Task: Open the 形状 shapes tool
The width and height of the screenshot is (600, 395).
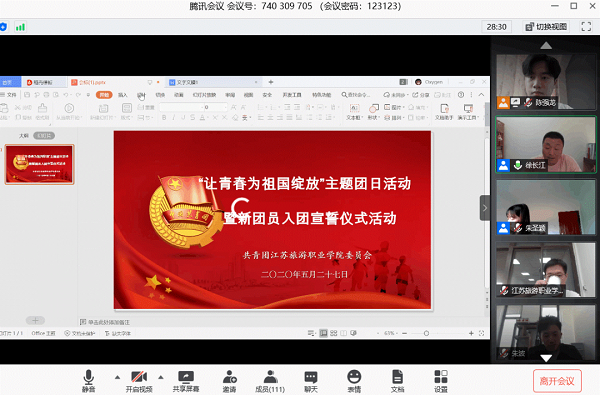Action: 373,111
